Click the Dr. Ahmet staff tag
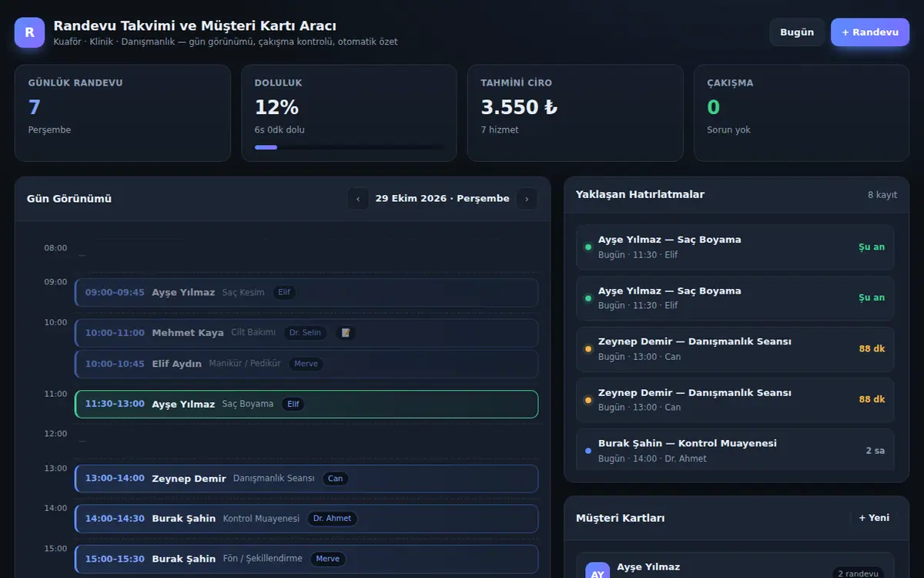This screenshot has height=578, width=924. [x=332, y=519]
